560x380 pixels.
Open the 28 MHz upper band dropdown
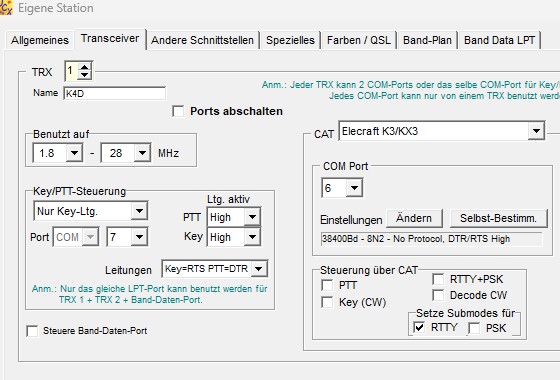point(142,153)
